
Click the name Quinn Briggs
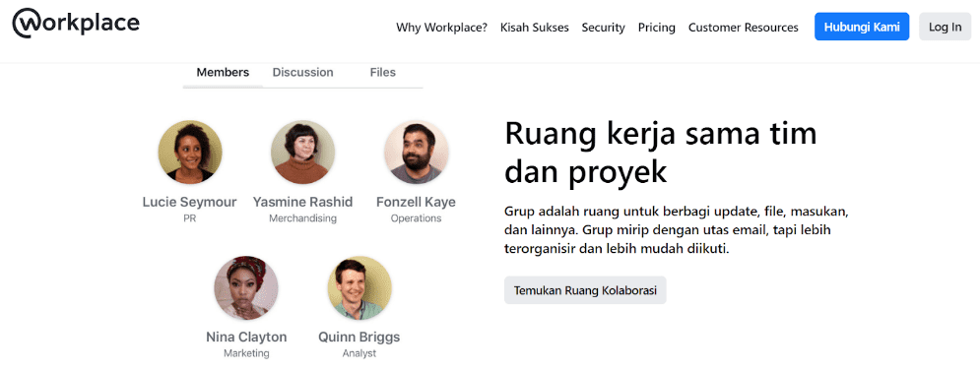pyautogui.click(x=359, y=338)
